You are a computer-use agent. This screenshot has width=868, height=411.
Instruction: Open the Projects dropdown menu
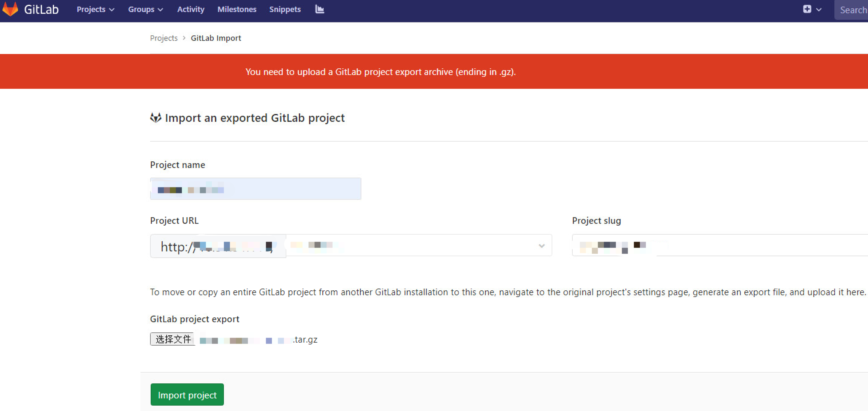tap(95, 9)
